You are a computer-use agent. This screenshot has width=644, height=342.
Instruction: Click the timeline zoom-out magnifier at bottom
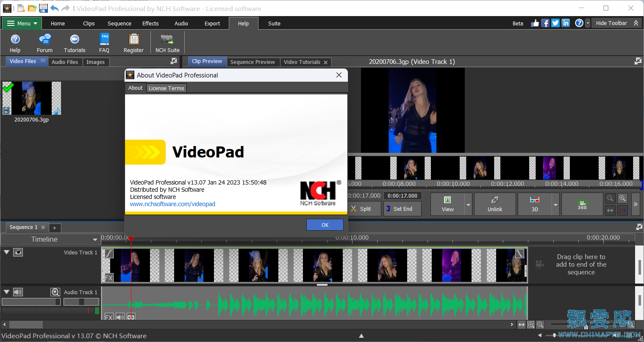(x=540, y=325)
